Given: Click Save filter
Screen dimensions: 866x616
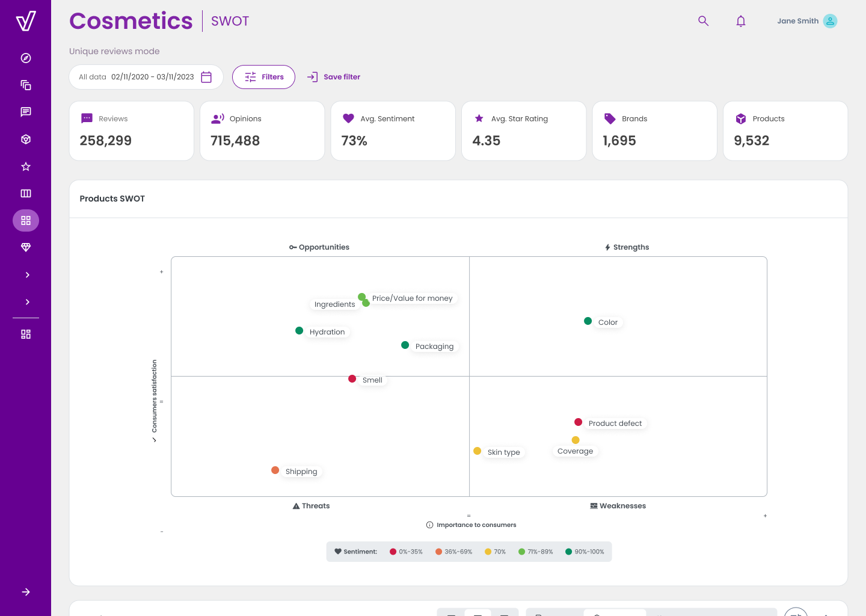Looking at the screenshot, I should [334, 77].
